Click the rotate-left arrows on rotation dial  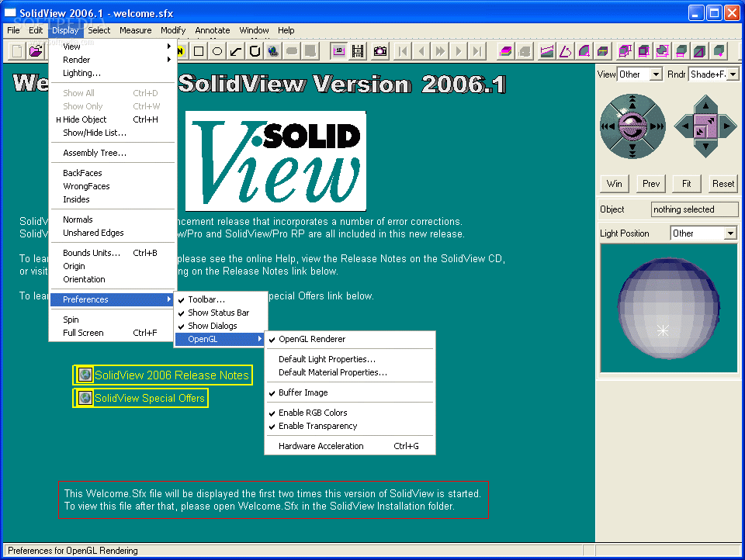tap(608, 126)
